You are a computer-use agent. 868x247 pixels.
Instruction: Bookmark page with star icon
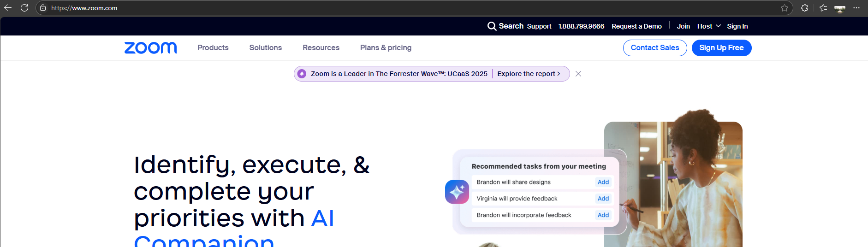pos(785,8)
